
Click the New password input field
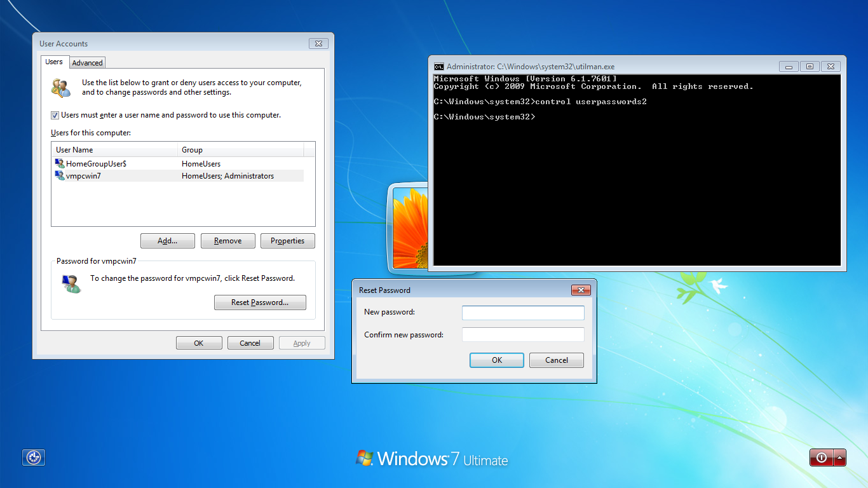coord(523,313)
